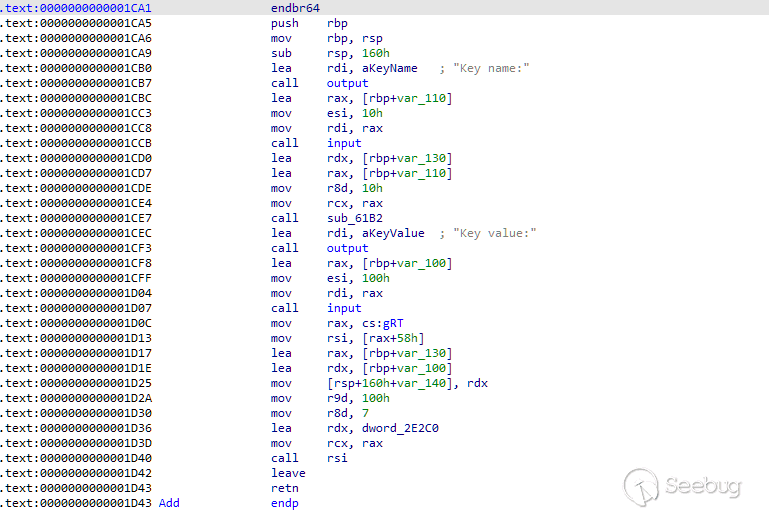Click mov rcx, rax at 1CE4

point(327,204)
